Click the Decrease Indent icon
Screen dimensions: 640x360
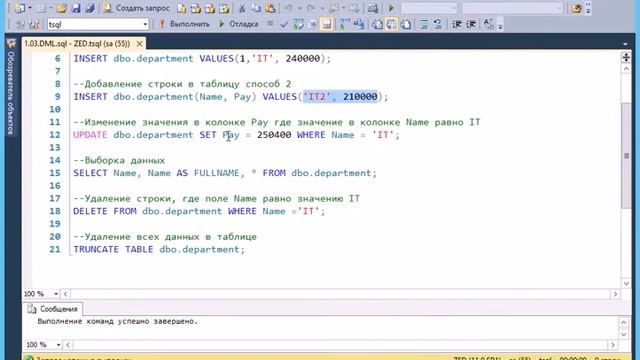point(456,24)
